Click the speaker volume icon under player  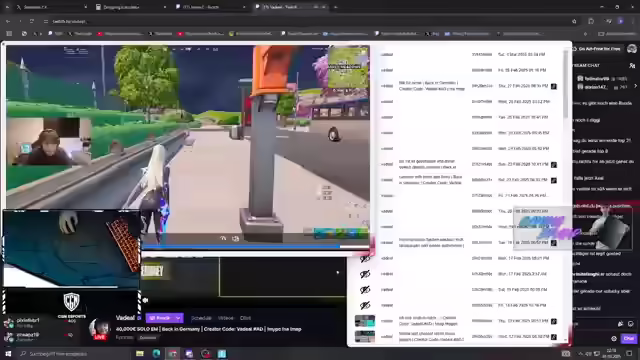(x=145, y=300)
